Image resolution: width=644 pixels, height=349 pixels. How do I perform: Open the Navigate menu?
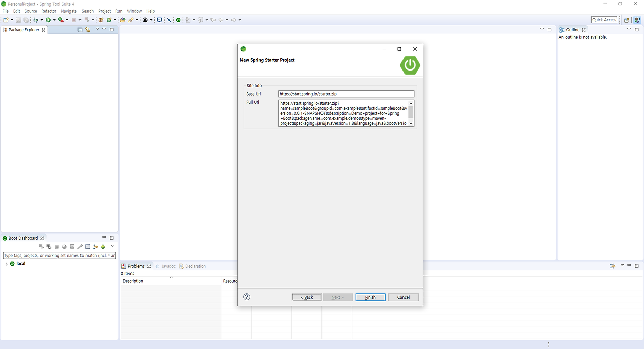click(x=69, y=11)
